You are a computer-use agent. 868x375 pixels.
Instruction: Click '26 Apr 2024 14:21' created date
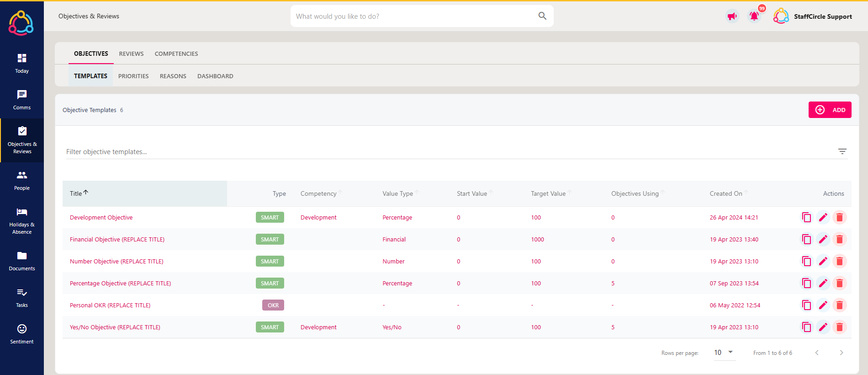tap(734, 217)
